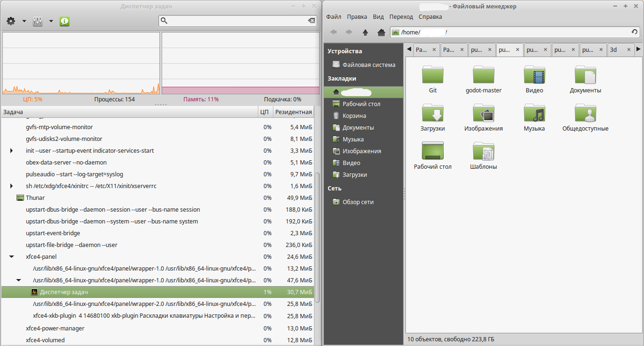Image resolution: width=644 pixels, height=346 pixels.
Task: Open the Загрузки folder icon in file view
Action: (432, 114)
